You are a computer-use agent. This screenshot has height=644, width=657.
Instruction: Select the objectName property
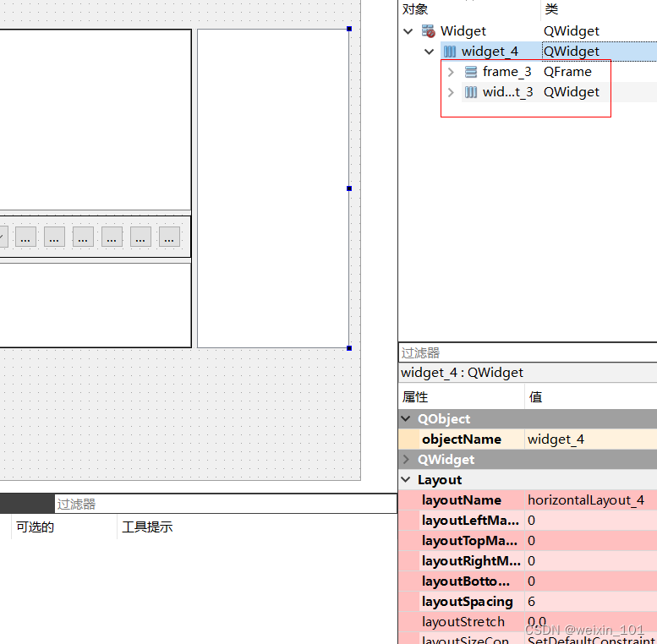(462, 439)
